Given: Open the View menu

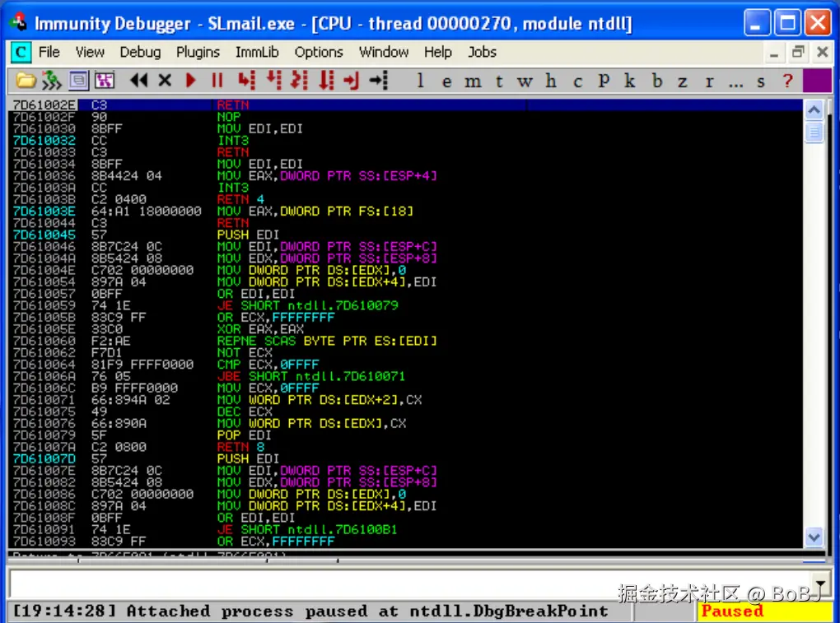Looking at the screenshot, I should 90,52.
